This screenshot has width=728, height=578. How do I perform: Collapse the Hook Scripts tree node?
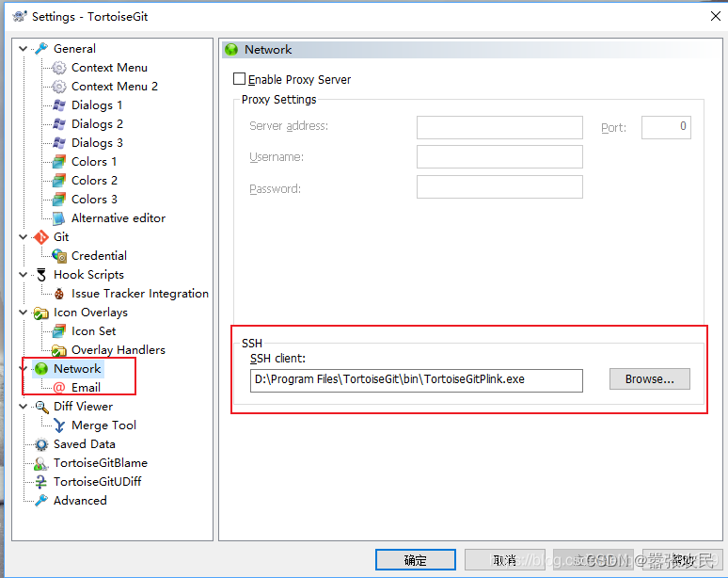(x=23, y=275)
